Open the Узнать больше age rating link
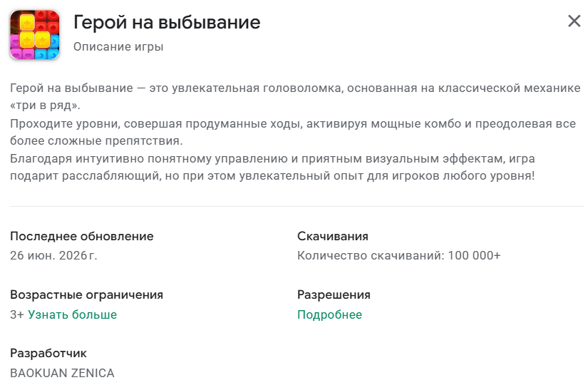 73,314
